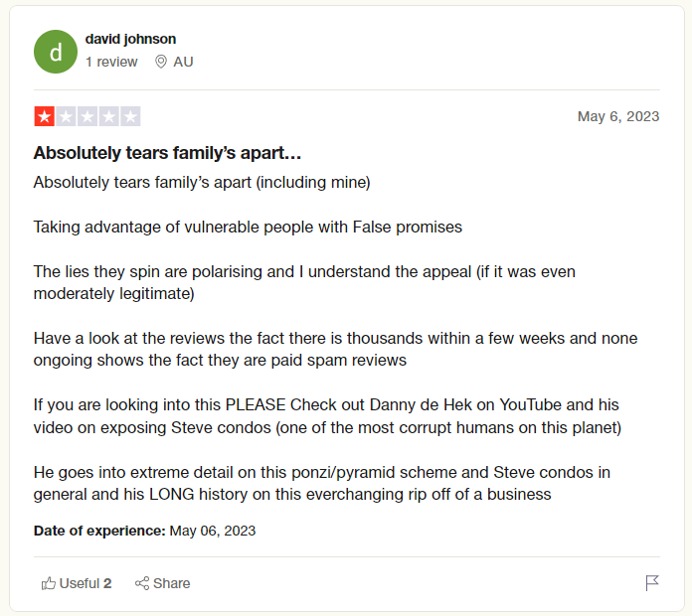The width and height of the screenshot is (692, 616).
Task: Click the Share button label
Action: click(172, 583)
